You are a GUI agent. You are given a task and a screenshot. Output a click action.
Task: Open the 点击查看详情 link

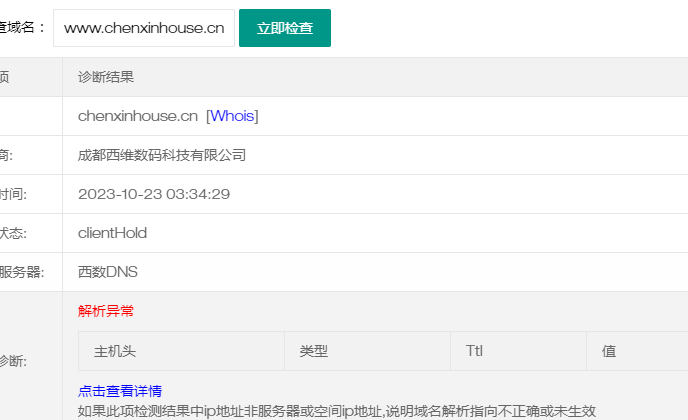pos(120,391)
